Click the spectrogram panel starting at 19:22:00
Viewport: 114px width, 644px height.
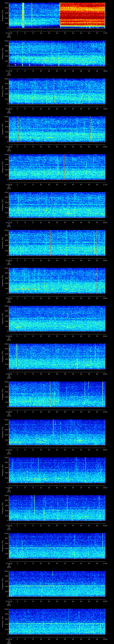coord(57,243)
